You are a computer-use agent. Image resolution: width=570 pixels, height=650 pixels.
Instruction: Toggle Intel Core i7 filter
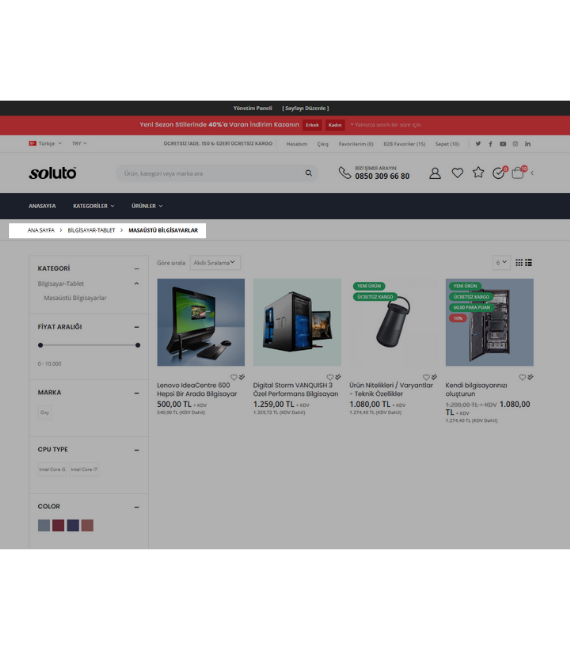(x=84, y=470)
